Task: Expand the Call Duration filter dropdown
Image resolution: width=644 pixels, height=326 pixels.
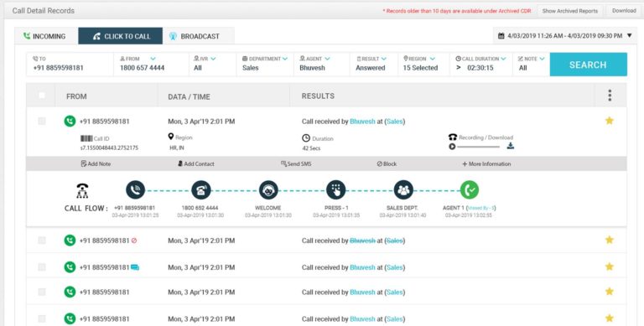Action: coord(503,59)
